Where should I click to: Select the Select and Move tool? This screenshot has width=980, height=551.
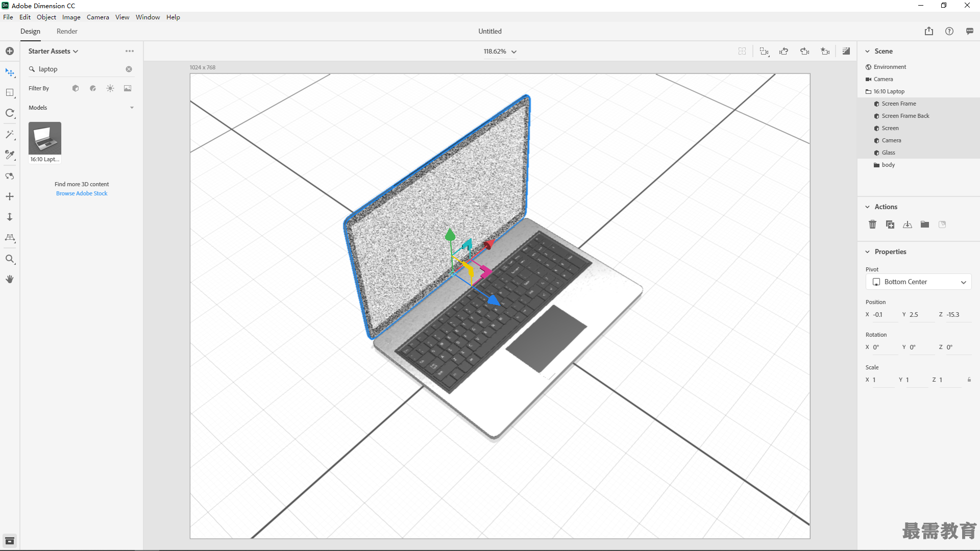[x=10, y=72]
